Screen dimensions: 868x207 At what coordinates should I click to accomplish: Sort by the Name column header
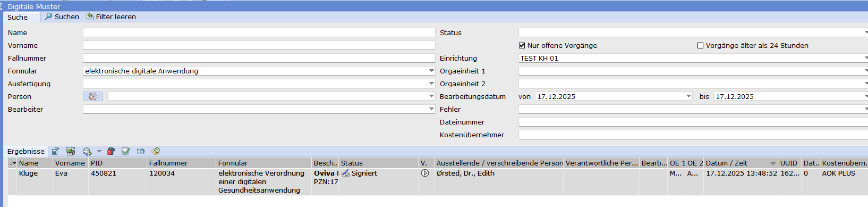pyautogui.click(x=35, y=163)
